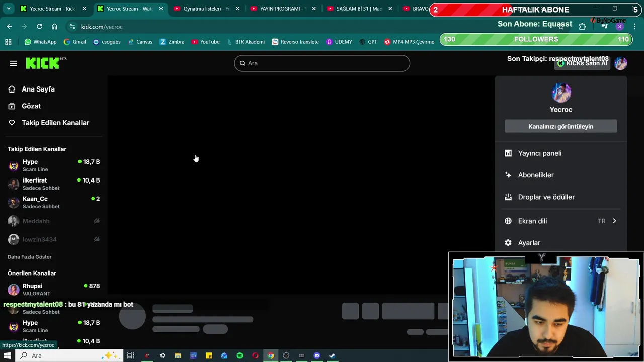Screen dimensions: 644x362
Task: Open Windows Start menu
Action: (x=7, y=356)
